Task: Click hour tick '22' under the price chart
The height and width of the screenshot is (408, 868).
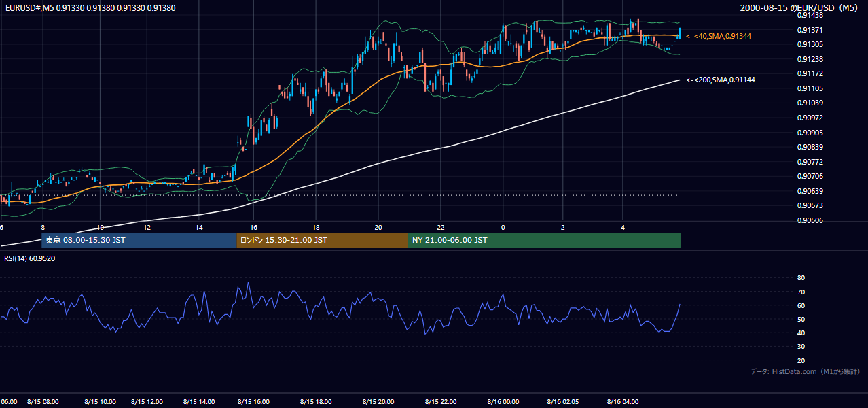Action: click(441, 228)
